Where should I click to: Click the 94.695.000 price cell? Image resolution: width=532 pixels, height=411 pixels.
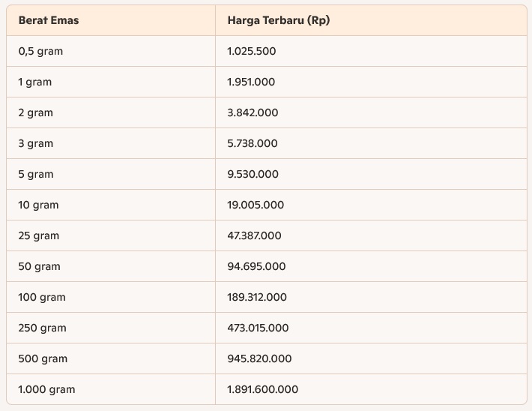pos(256,266)
